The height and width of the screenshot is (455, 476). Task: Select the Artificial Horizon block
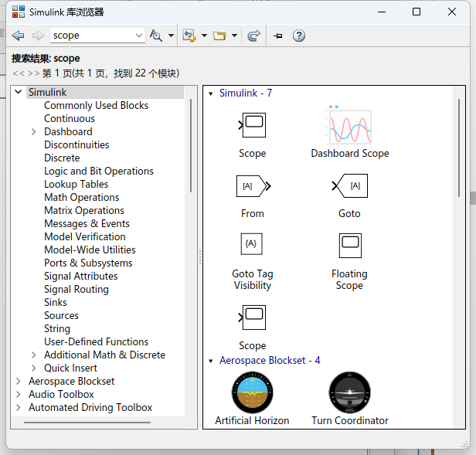[252, 392]
